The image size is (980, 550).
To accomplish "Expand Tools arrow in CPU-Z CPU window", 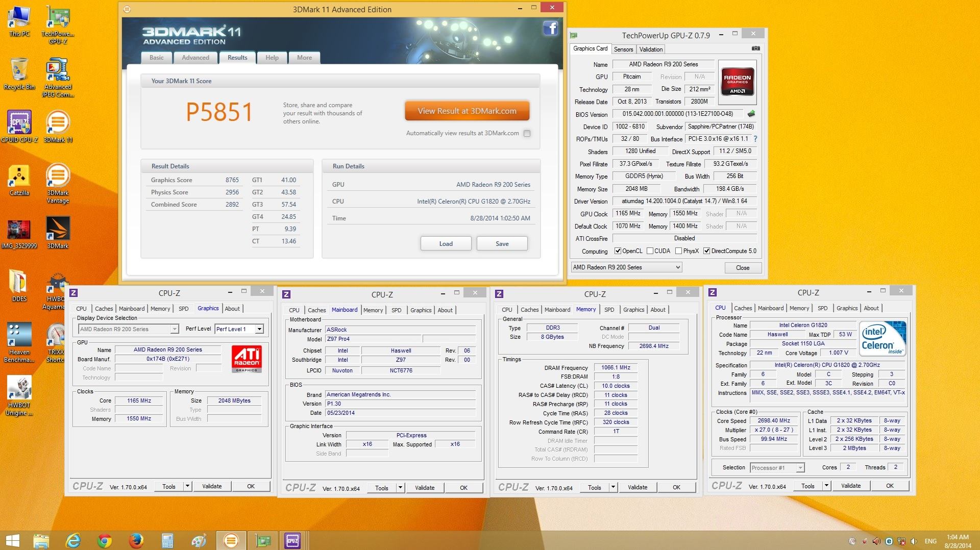I will click(826, 486).
